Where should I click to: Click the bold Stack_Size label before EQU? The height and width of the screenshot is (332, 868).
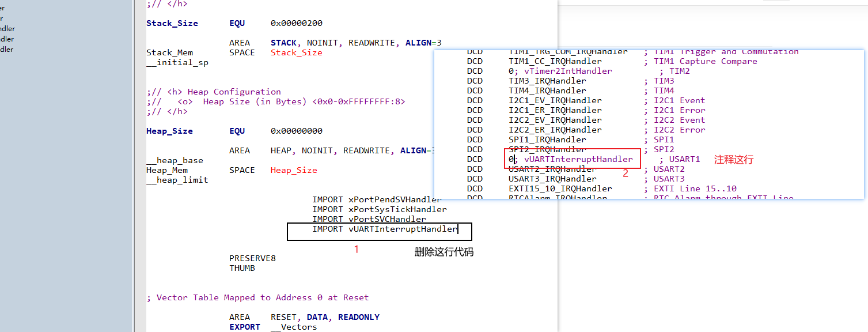point(172,24)
